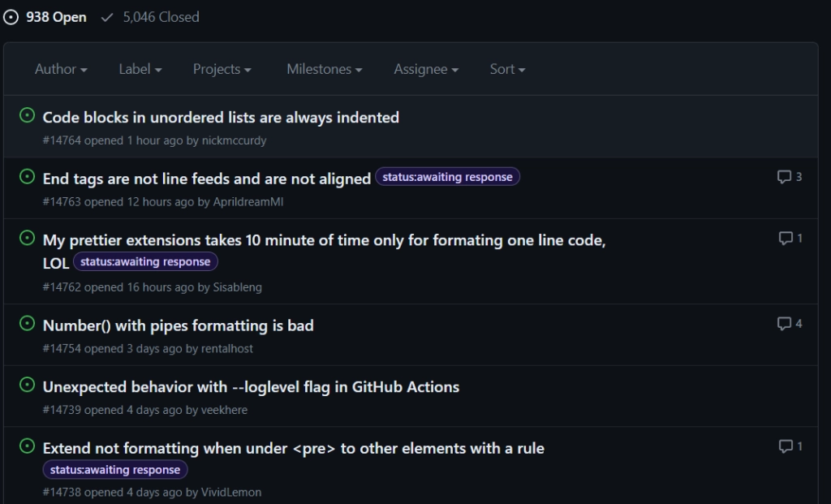The image size is (831, 504).
Task: Open the Projects filter dropdown
Action: pos(222,70)
